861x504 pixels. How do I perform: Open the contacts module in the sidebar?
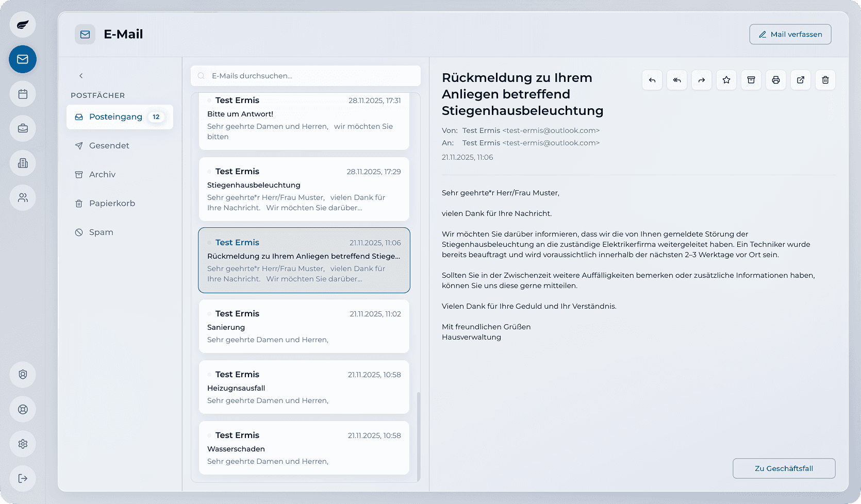22,197
